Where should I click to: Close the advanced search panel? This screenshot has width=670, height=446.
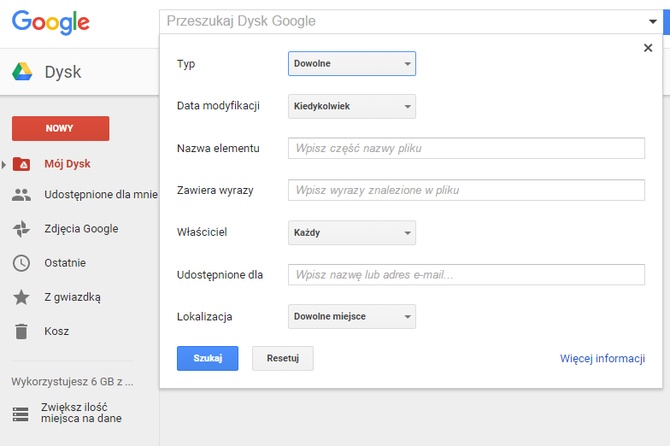648,48
